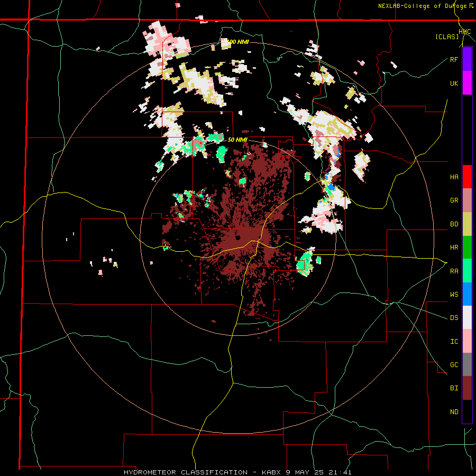Click the GR legend label
This screenshot has width=476, height=476.
point(454,200)
